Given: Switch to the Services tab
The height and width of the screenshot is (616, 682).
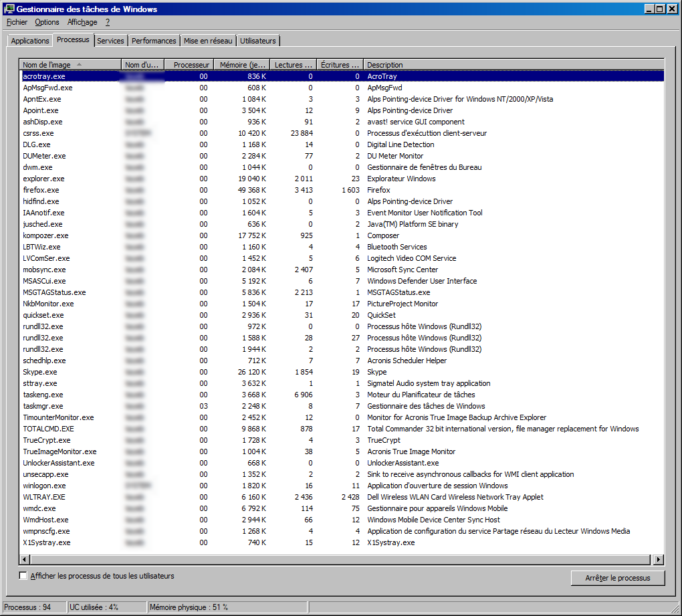Looking at the screenshot, I should (110, 41).
